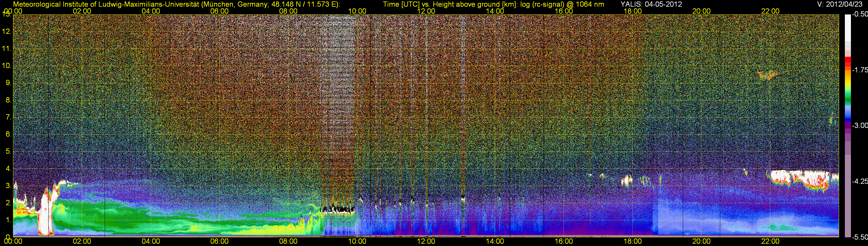Pick the 02:00 marker on the top time axis

point(82,11)
